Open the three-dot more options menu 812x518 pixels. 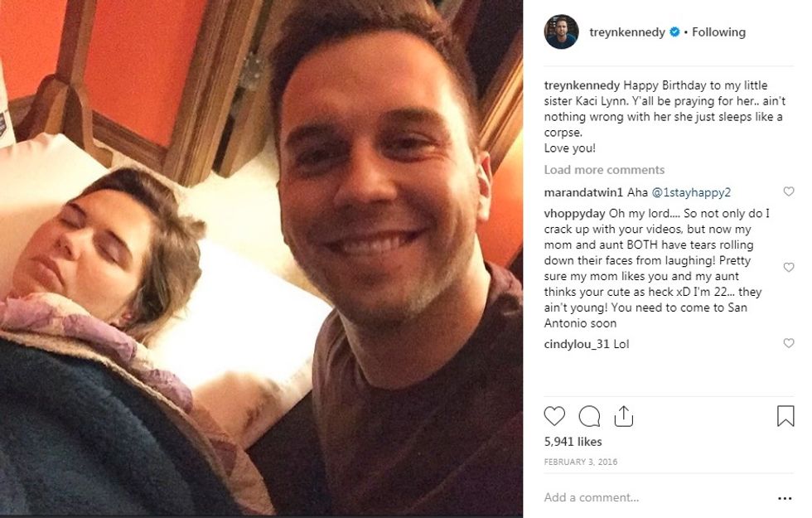(785, 498)
